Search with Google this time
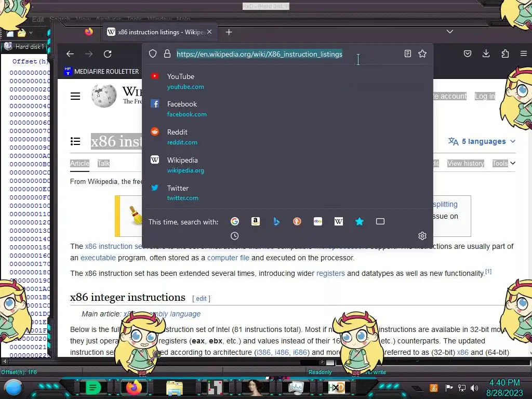 click(x=235, y=221)
